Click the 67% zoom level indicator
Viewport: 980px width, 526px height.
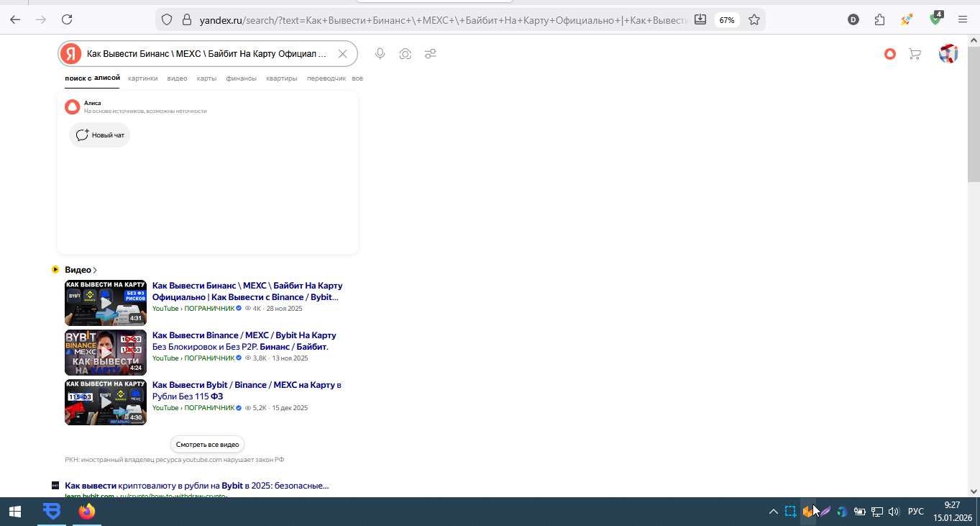(x=726, y=20)
